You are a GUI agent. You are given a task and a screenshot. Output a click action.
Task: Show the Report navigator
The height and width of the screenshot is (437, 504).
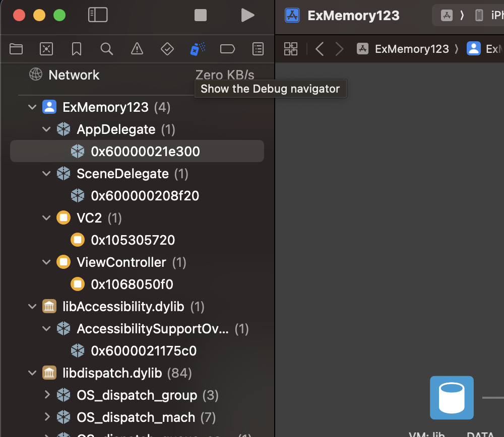258,49
